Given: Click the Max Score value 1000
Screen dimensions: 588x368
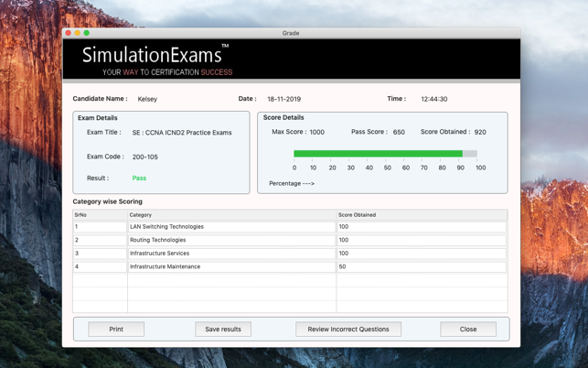Looking at the screenshot, I should point(317,132).
